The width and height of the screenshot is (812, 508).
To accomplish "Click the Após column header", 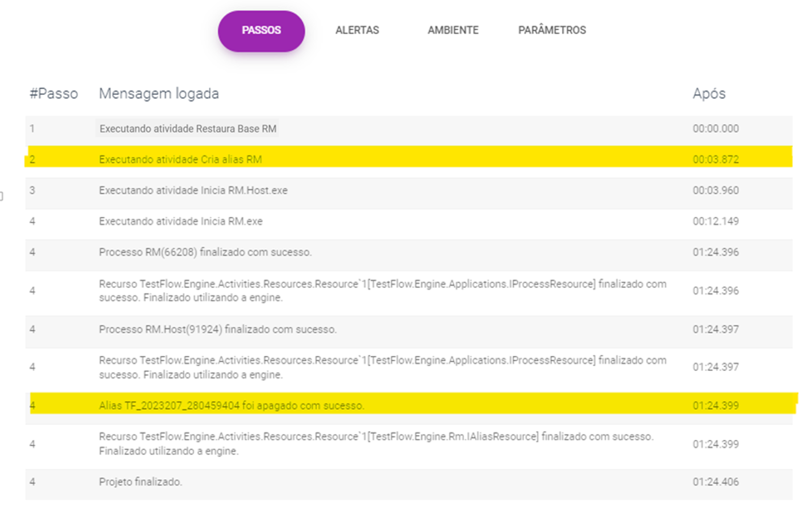I will (709, 94).
